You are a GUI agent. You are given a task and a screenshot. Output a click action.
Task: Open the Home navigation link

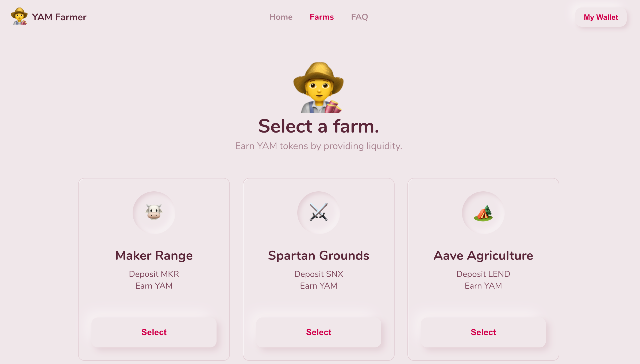coord(281,17)
